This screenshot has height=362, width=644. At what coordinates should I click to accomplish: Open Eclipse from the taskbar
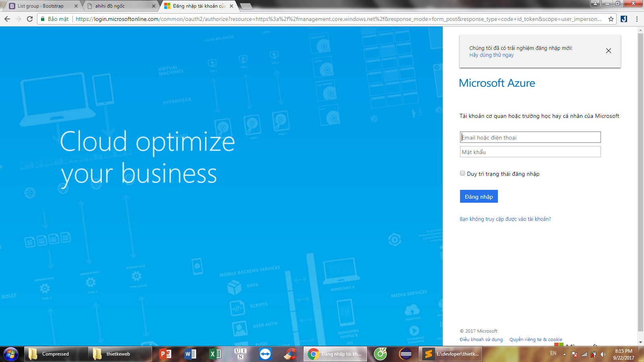[x=405, y=354]
